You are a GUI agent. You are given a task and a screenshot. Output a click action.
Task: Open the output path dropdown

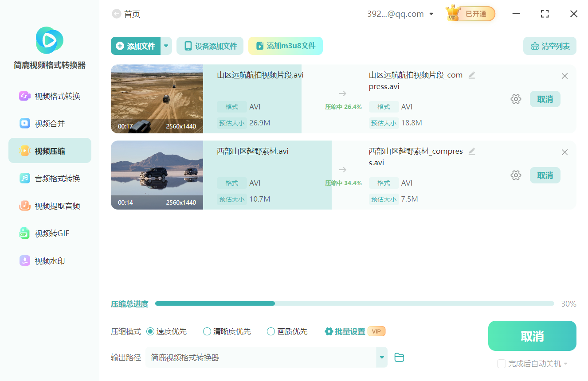tap(381, 357)
